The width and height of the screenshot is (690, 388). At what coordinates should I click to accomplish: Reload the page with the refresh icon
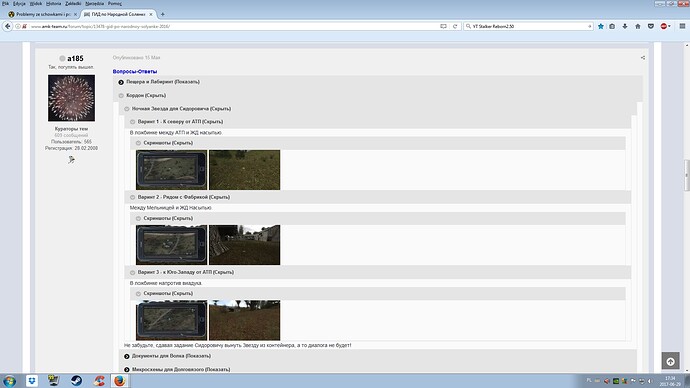click(455, 26)
